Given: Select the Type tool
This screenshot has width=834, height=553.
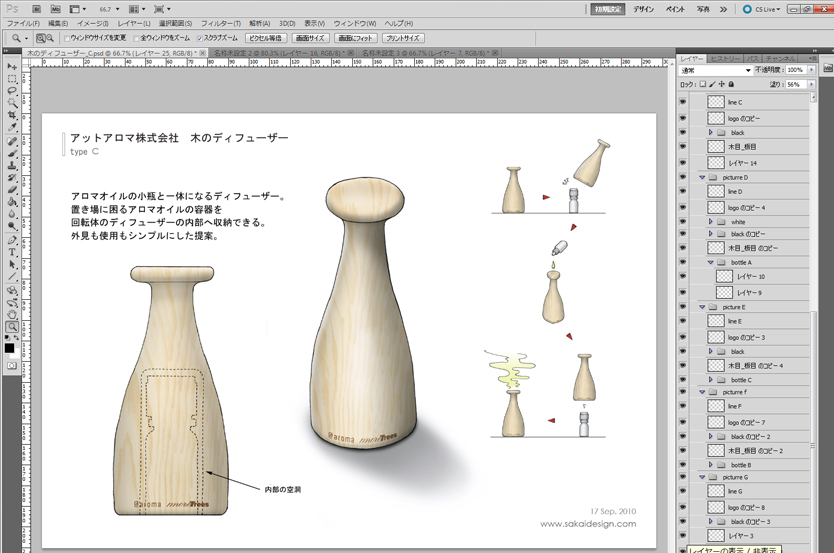Looking at the screenshot, I should point(12,252).
